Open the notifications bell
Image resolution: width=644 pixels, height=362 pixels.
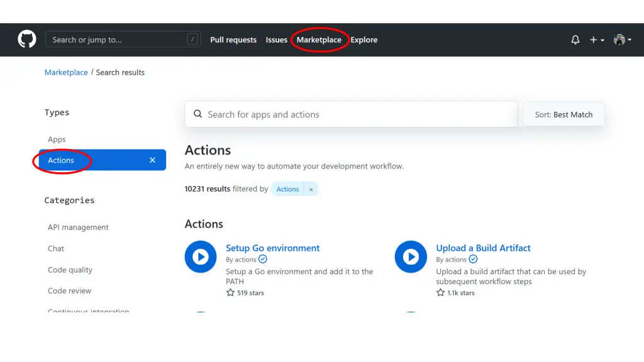pos(575,40)
